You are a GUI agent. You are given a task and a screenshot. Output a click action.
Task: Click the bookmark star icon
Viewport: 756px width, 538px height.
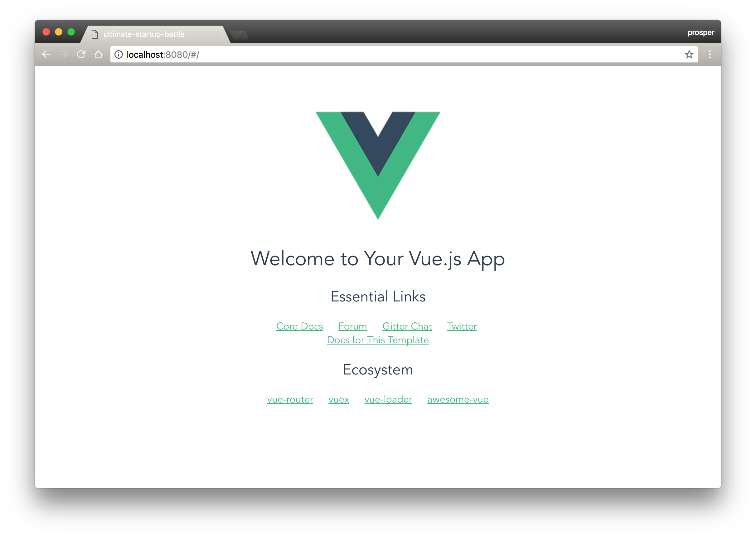click(x=689, y=54)
